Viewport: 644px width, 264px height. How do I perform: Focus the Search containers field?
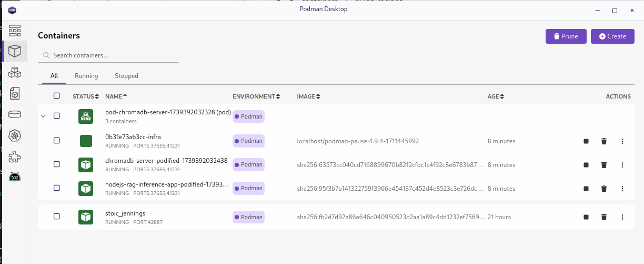[x=108, y=55]
